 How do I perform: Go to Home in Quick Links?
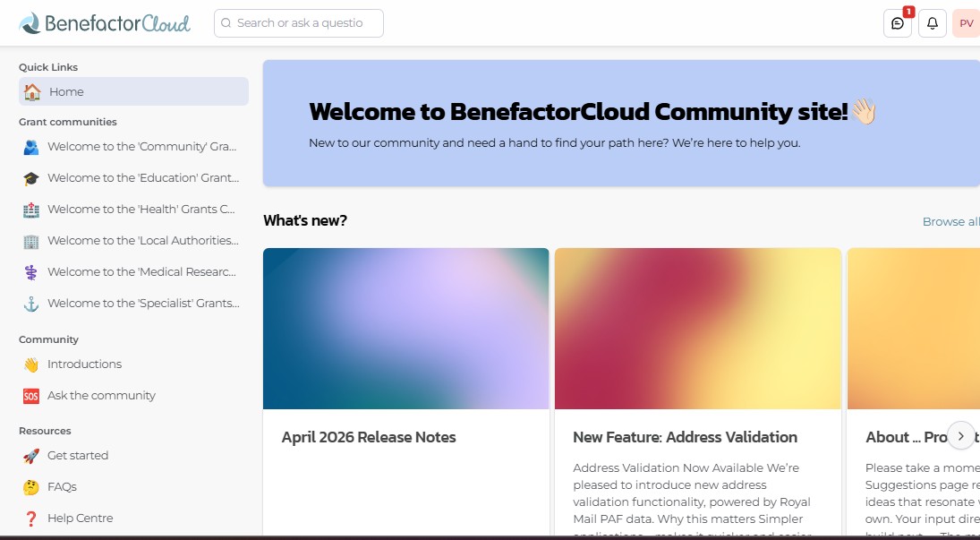coord(133,91)
